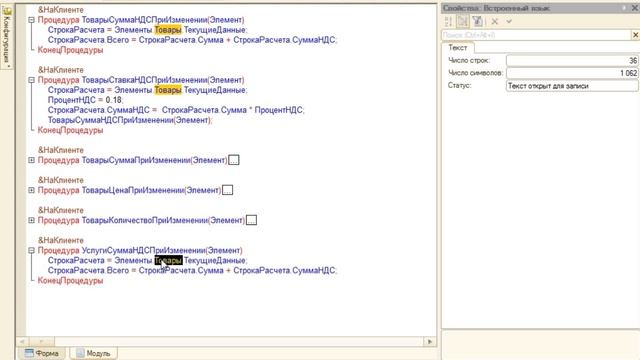Expand procedure ТоварыСуммаПриИзменении

(x=31, y=160)
